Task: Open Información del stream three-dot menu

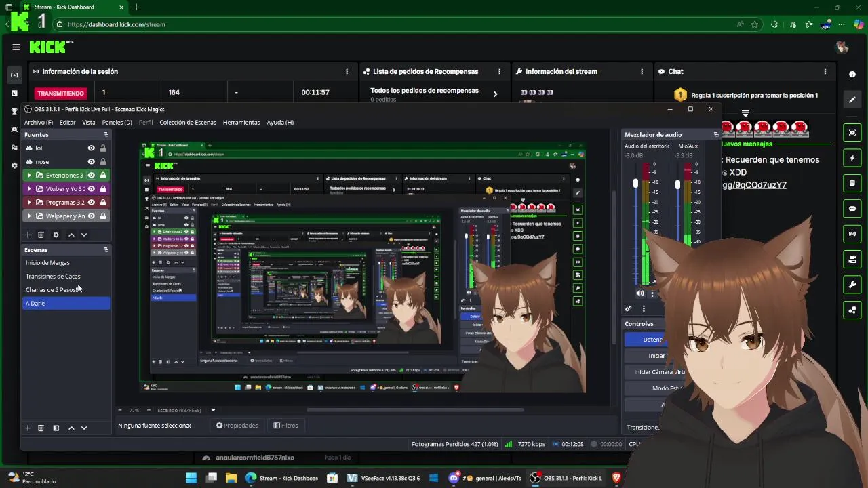Action: pos(642,71)
